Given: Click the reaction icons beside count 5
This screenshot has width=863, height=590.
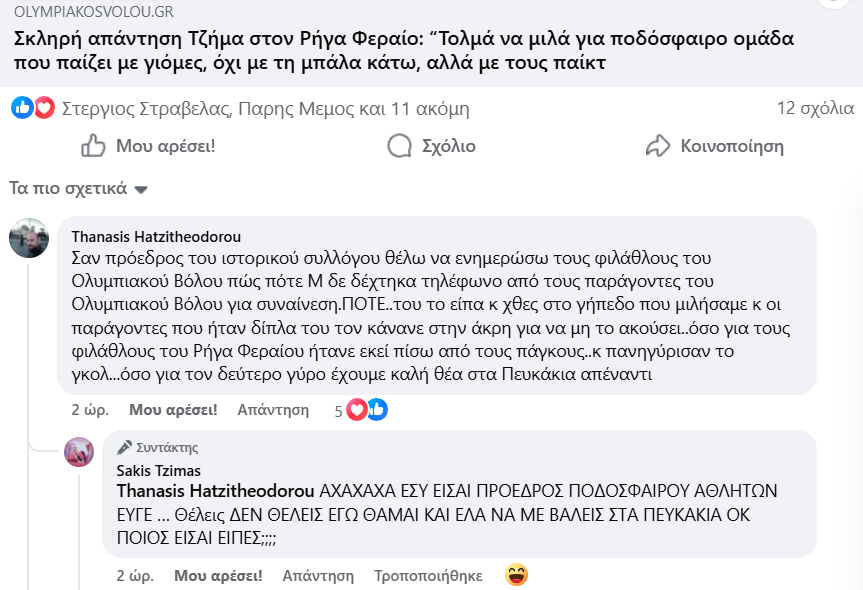Looking at the screenshot, I should point(367,409).
